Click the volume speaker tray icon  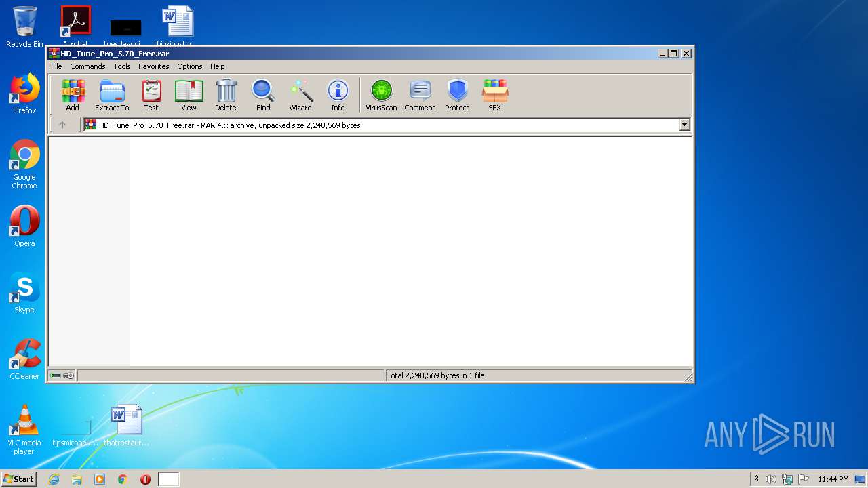click(771, 479)
